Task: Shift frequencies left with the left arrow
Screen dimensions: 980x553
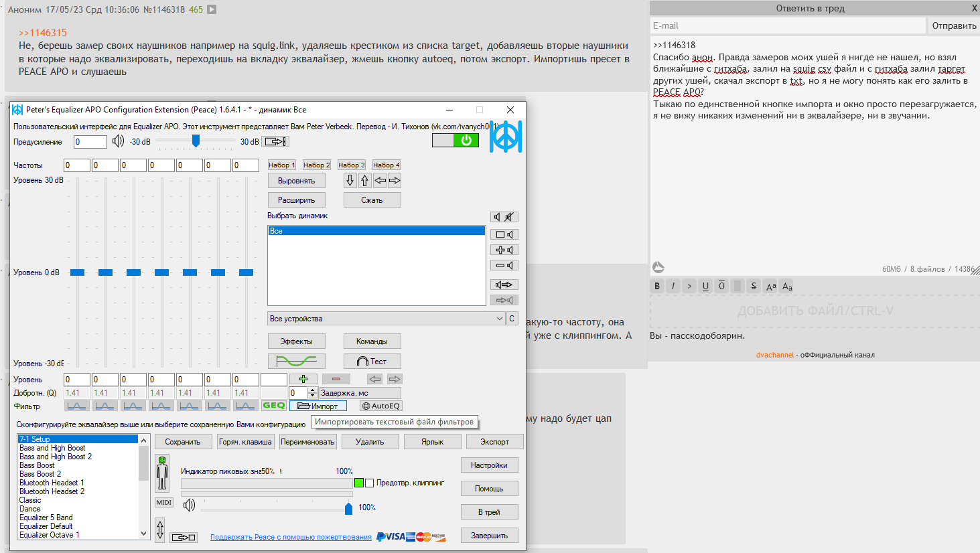Action: point(380,180)
